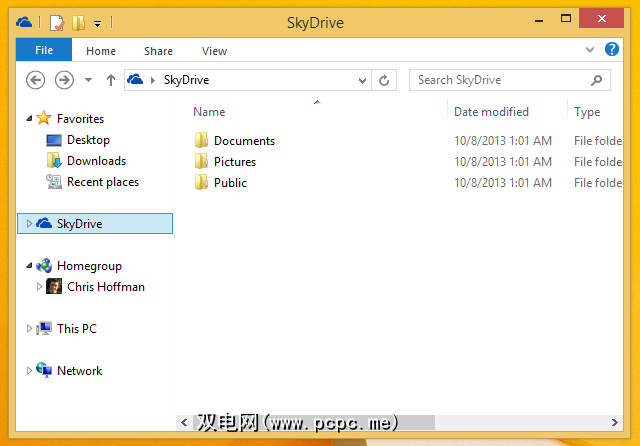Expand SkyDrive in navigation pane
The image size is (640, 446).
29,223
